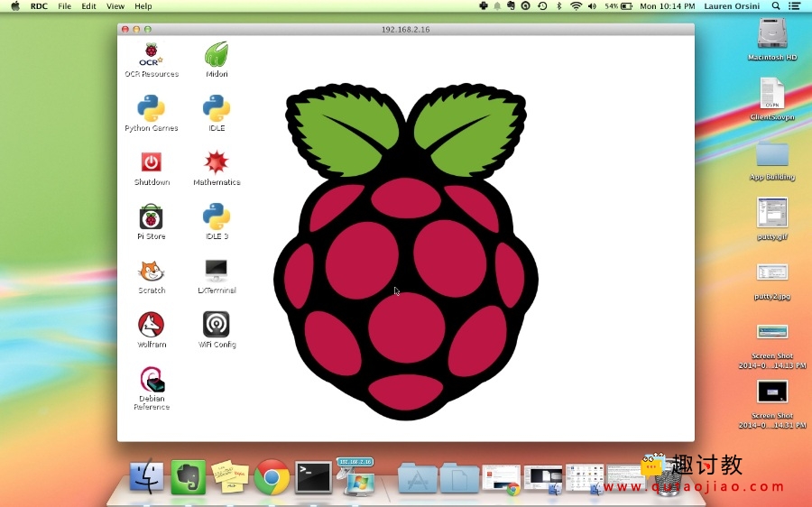The width and height of the screenshot is (812, 507).
Task: Open Finder from the Dock
Action: click(146, 476)
